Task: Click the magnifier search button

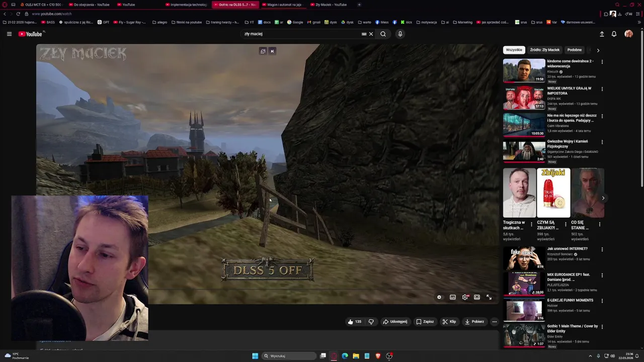Action: (383, 34)
